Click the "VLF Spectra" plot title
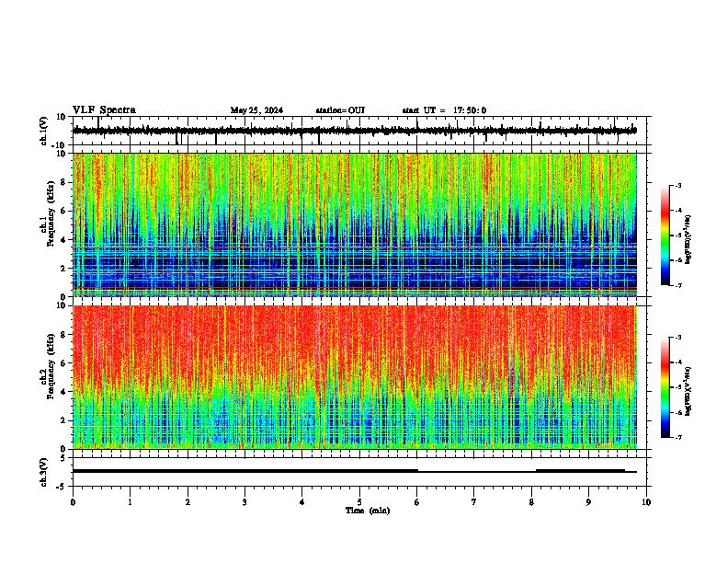The height and width of the screenshot is (563, 728). click(x=104, y=110)
